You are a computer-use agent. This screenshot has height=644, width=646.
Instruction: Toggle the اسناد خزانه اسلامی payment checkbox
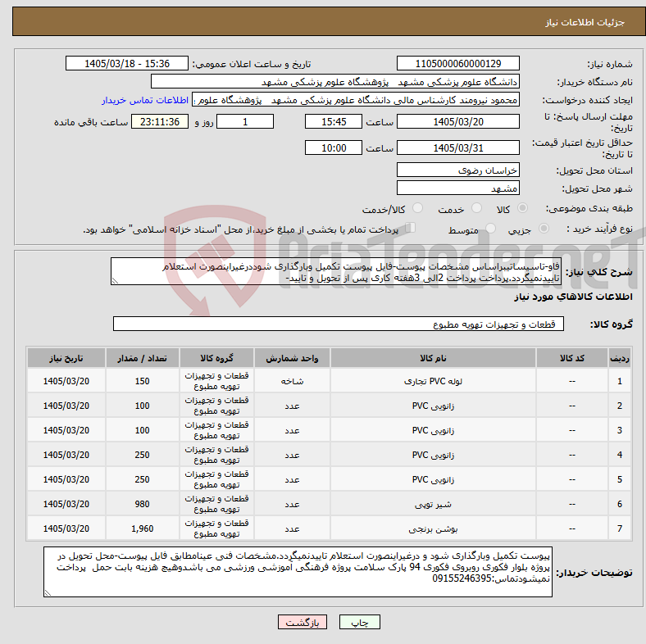tap(410, 227)
